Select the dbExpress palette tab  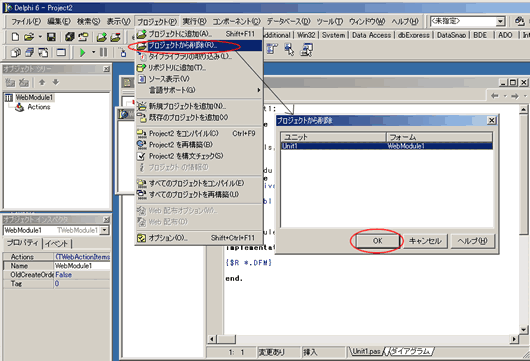(x=414, y=35)
